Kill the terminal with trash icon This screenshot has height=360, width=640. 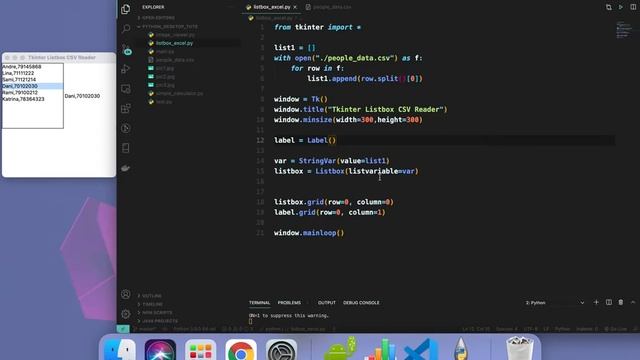(621, 302)
